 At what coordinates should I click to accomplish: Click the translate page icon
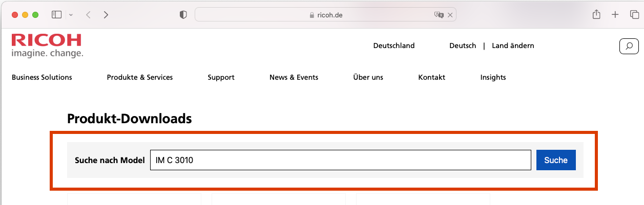(439, 15)
